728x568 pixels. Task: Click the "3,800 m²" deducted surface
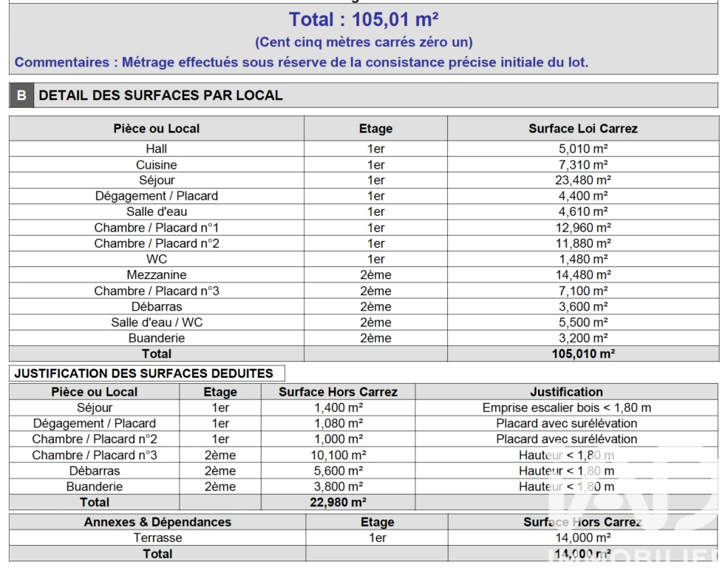click(x=339, y=487)
